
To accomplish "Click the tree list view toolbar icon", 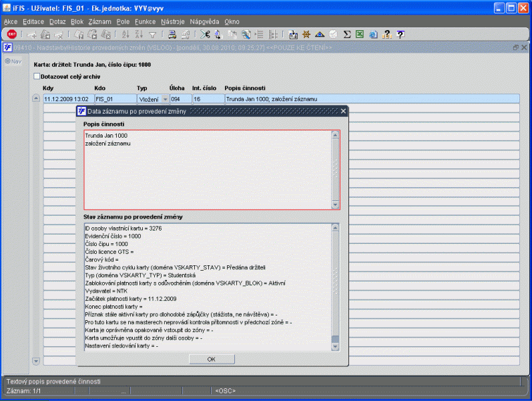I will tap(259, 34).
